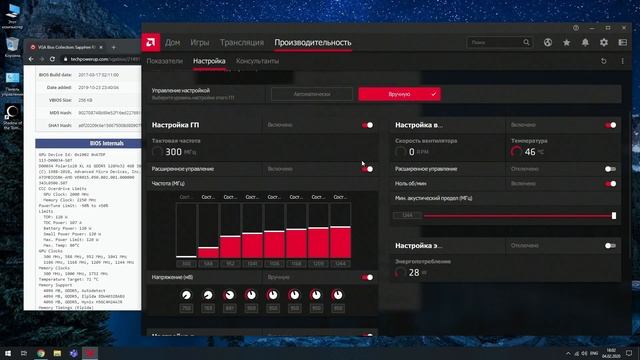Click the help question mark icon
The image size is (640, 360).
[x=576, y=28]
